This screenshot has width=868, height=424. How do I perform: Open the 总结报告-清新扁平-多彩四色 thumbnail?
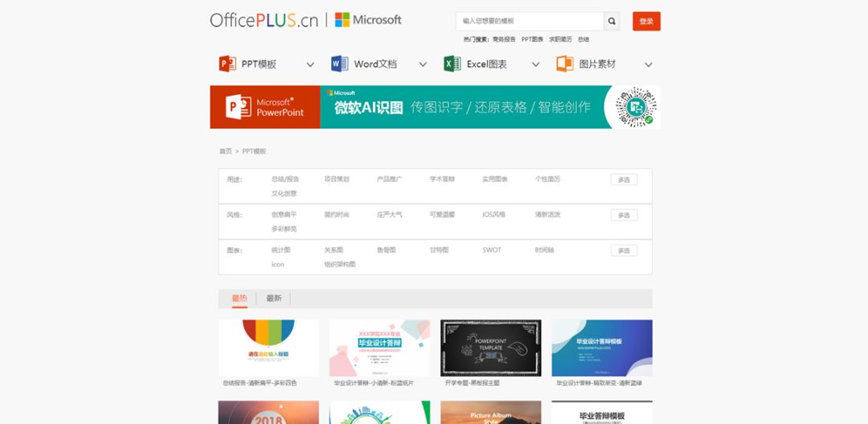coord(268,348)
